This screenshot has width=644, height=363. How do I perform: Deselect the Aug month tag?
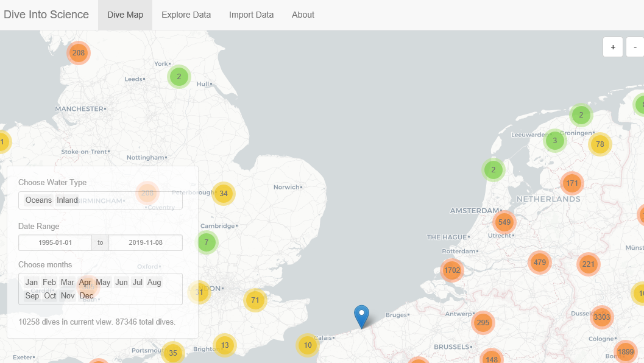click(154, 283)
